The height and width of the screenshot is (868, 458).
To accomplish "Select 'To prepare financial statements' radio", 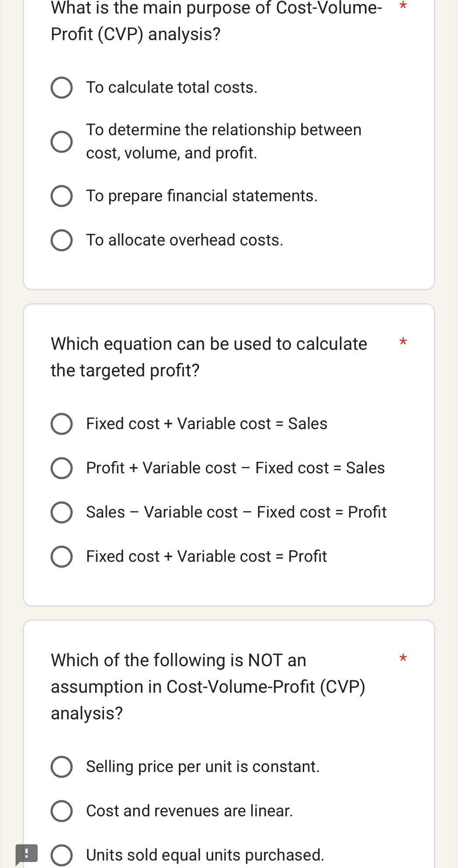I will click(62, 196).
